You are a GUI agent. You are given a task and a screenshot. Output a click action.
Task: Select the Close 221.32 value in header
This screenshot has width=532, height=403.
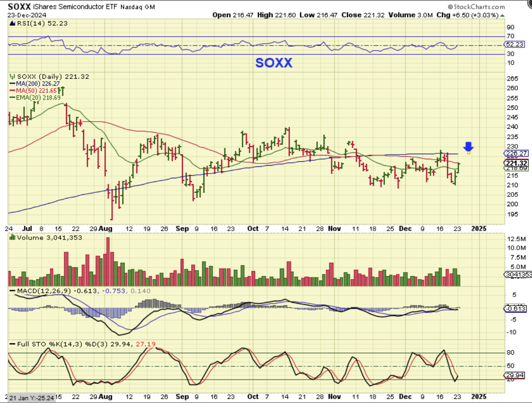click(363, 15)
